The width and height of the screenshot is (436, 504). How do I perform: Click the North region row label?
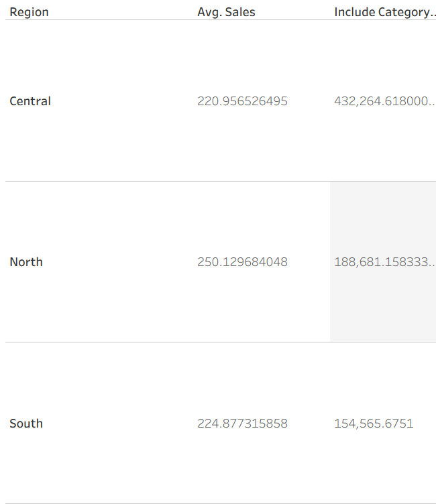pos(26,262)
